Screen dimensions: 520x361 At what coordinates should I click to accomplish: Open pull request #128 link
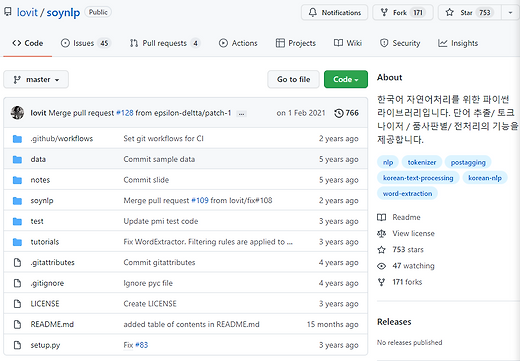point(125,113)
